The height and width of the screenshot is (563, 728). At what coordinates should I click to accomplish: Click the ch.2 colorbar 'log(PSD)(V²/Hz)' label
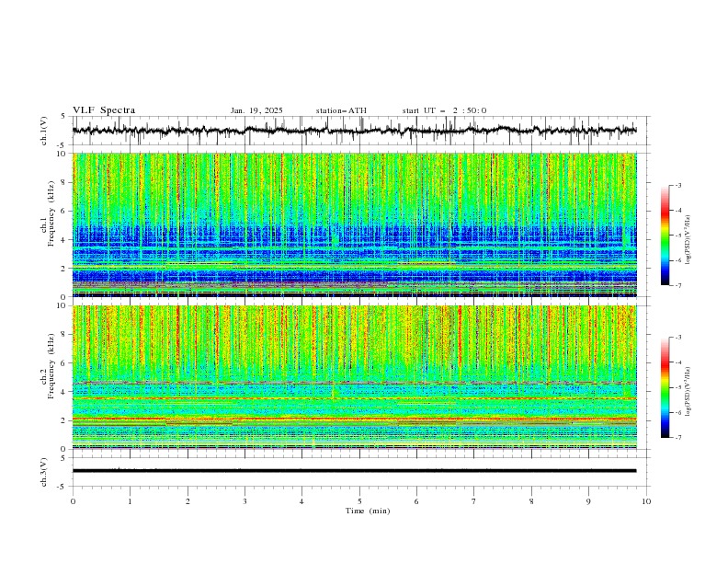coord(688,392)
